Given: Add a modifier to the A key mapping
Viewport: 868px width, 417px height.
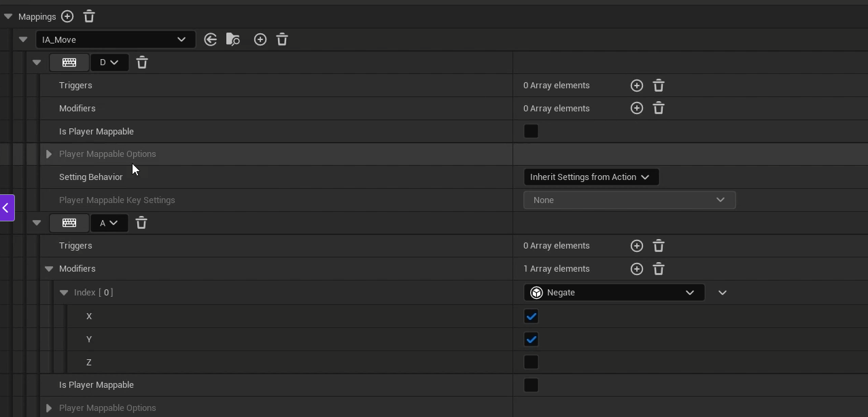Looking at the screenshot, I should coord(637,269).
